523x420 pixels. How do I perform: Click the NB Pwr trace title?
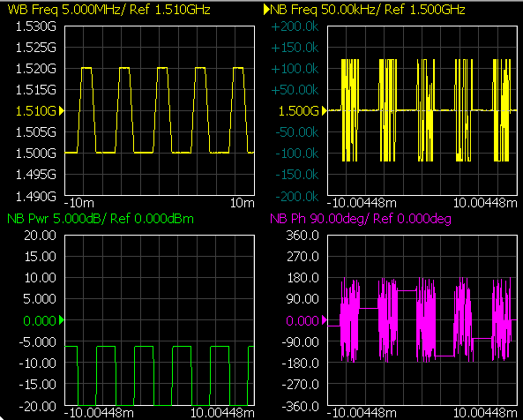[101, 219]
